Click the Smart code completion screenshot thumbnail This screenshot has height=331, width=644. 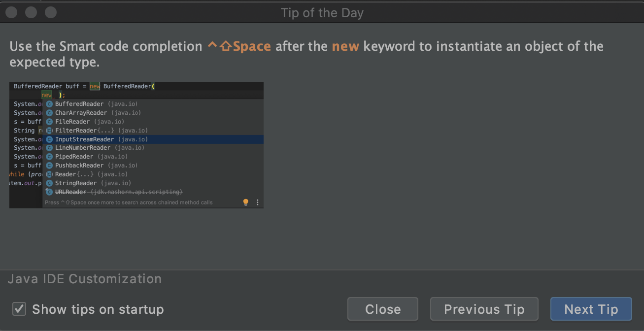pyautogui.click(x=136, y=145)
